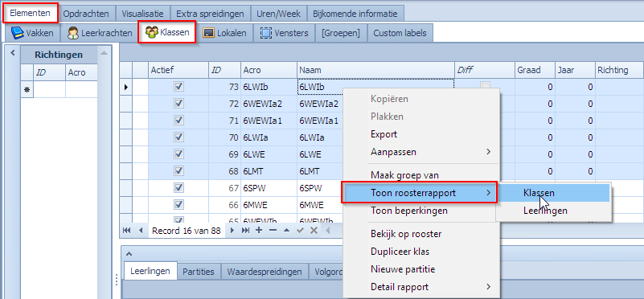The image size is (644, 299).
Task: Click the Richtingen sort arrow
Action: [x=105, y=53]
